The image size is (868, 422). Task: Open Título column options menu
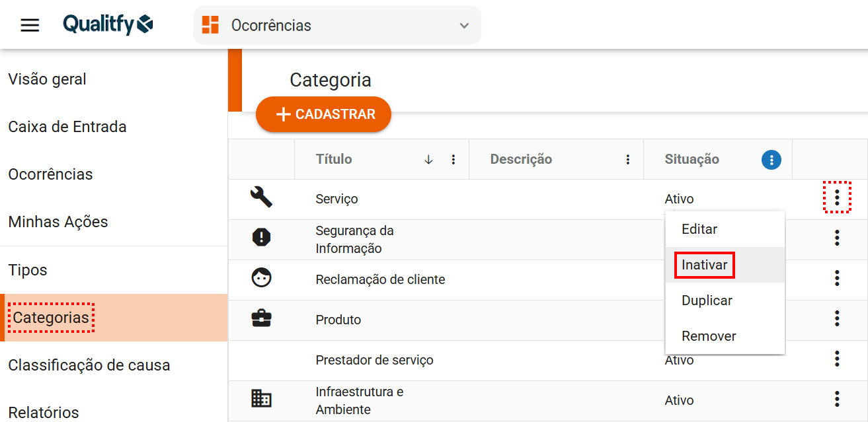pyautogui.click(x=454, y=159)
